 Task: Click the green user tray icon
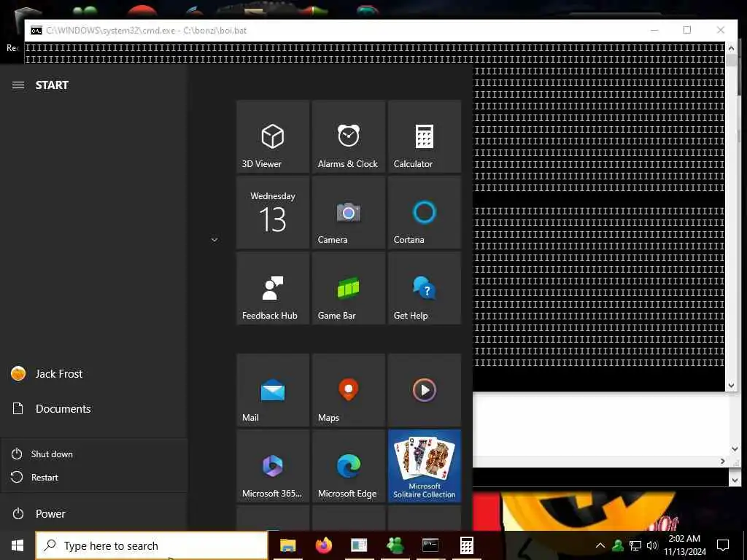coord(618,545)
